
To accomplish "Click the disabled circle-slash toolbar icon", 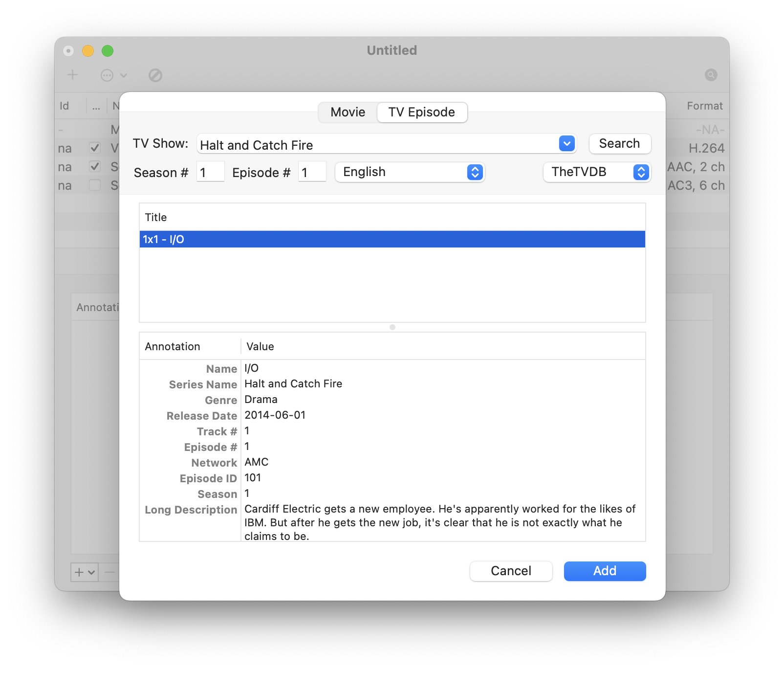I will click(155, 75).
